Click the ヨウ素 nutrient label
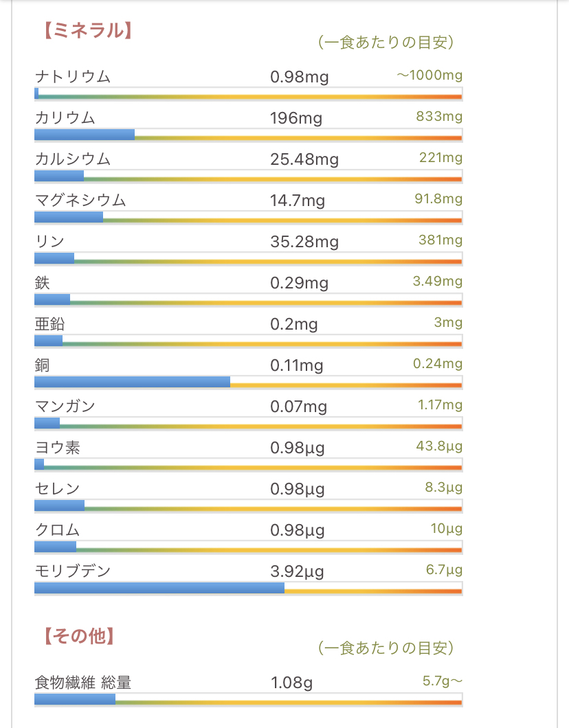The height and width of the screenshot is (728, 569). 58,448
